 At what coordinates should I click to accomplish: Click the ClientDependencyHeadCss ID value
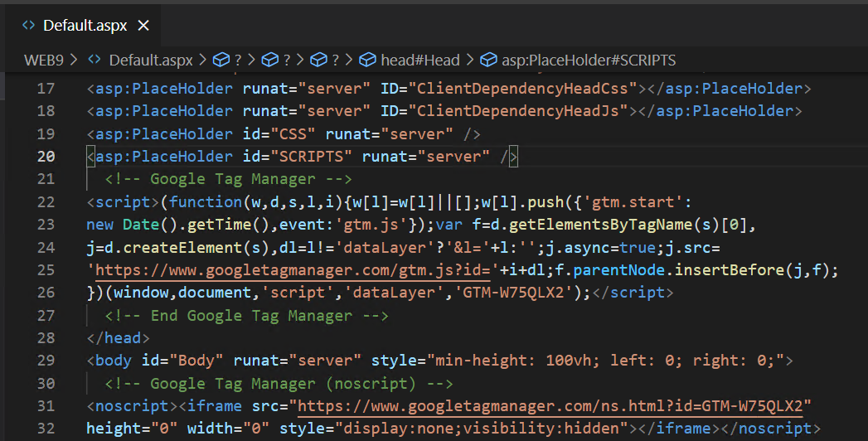tap(522, 89)
